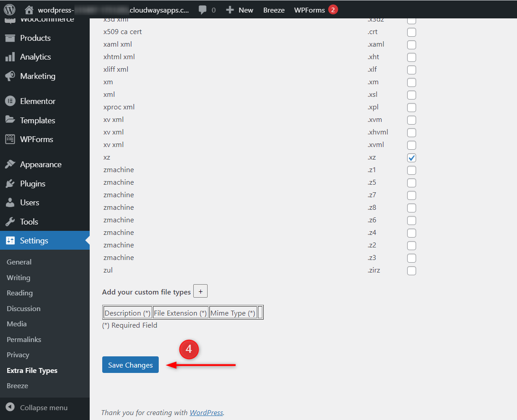Viewport: 517px width, 420px height.
Task: Open Permalinks settings submenu item
Action: [24, 339]
